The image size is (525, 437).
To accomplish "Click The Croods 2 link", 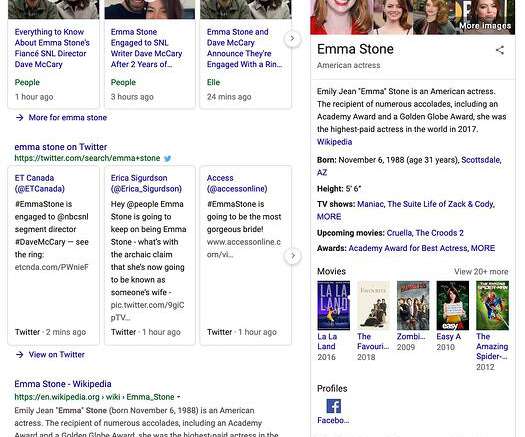I will point(439,233).
